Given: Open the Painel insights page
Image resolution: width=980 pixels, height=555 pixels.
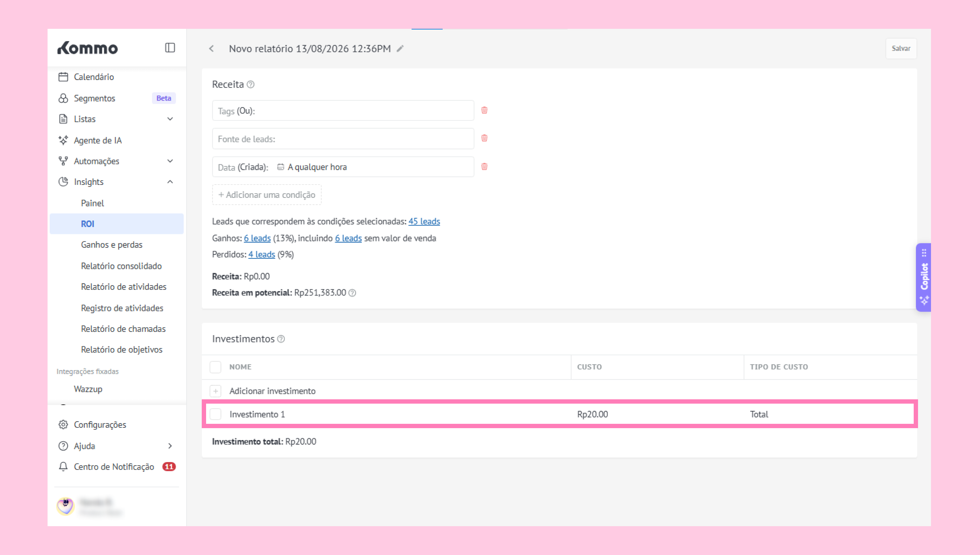Looking at the screenshot, I should (x=92, y=203).
